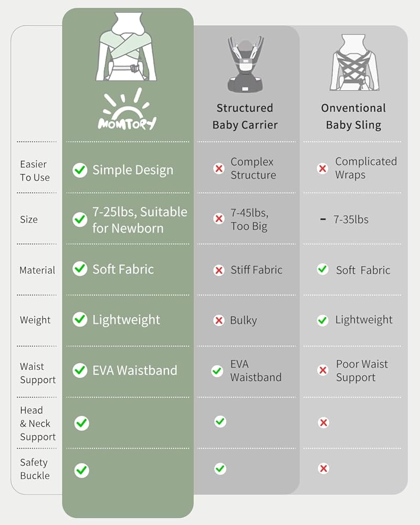Image resolution: width=420 pixels, height=525 pixels.
Task: Click the Easier To Use row label
Action: (x=35, y=171)
